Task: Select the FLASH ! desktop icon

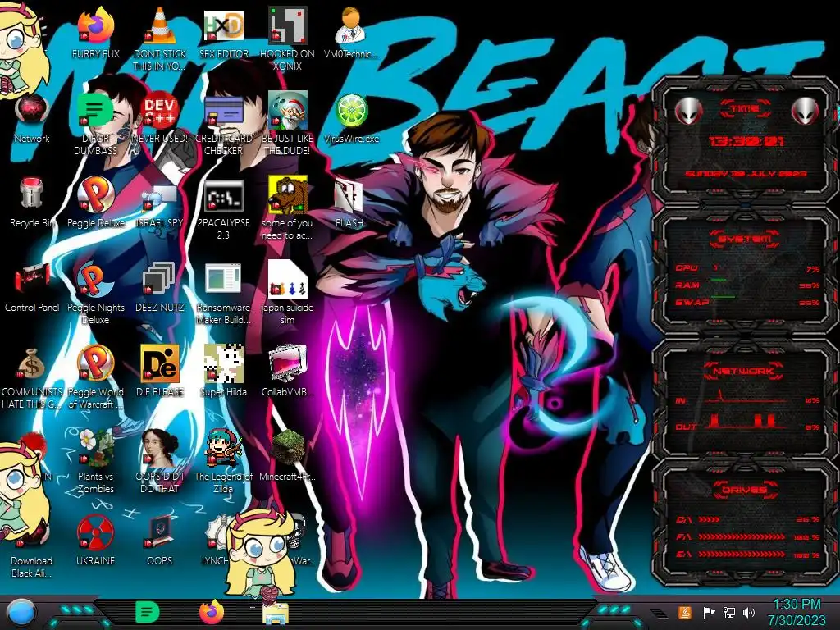Action: coord(349,195)
